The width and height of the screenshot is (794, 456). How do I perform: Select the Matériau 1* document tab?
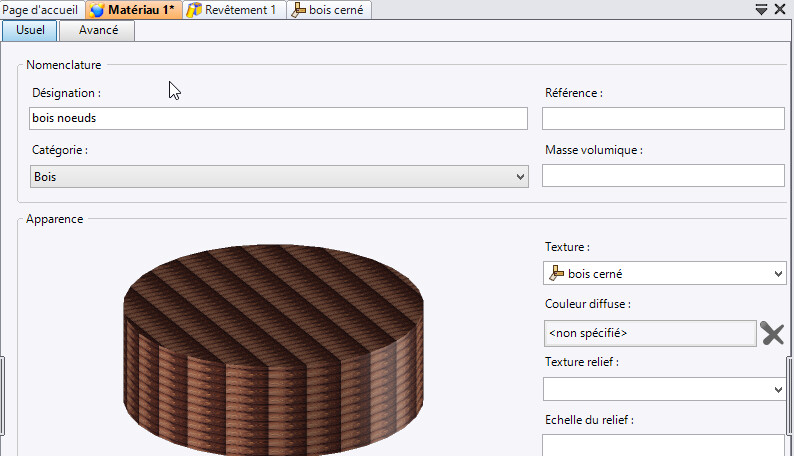(x=134, y=10)
